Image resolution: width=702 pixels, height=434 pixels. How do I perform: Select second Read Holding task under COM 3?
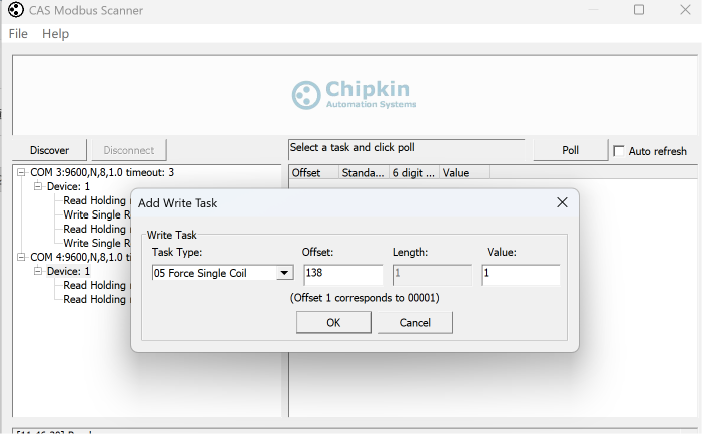97,229
